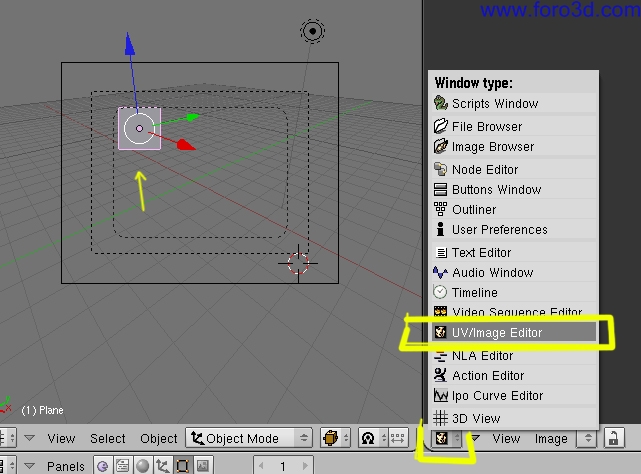The image size is (641, 474).
Task: Switch window to Audio Window
Action: [514, 272]
